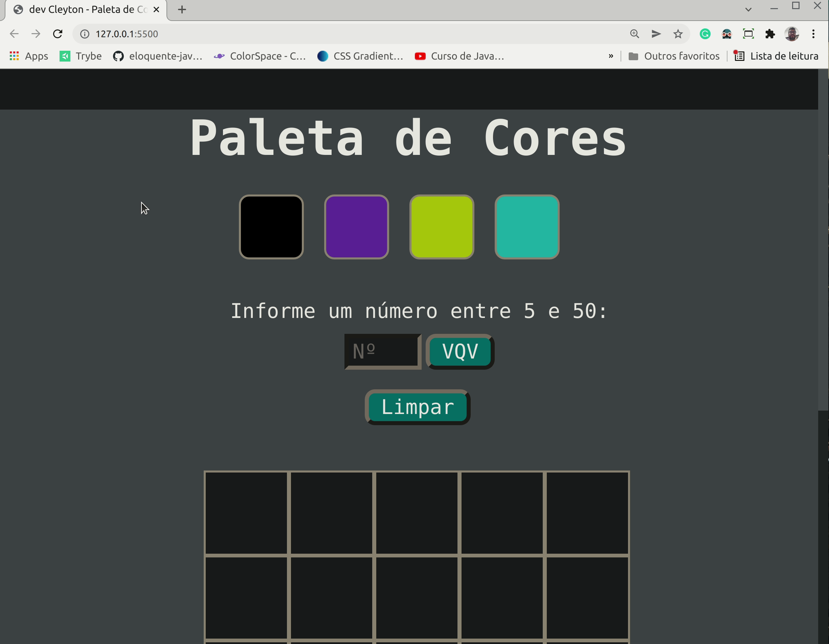The image size is (829, 644).
Task: Click the Trybe bookmark icon
Action: coord(65,56)
